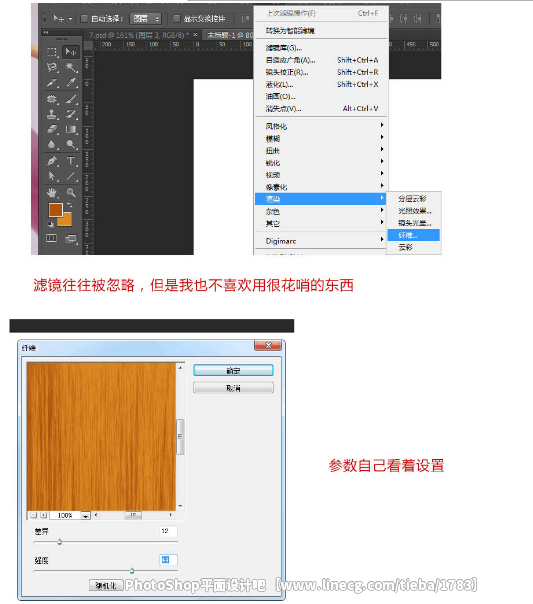Select the Rectangular Marquee tool
533x604 pixels.
click(x=52, y=52)
